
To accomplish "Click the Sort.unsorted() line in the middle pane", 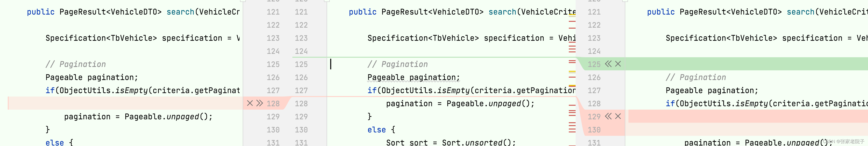I will pyautogui.click(x=451, y=142).
